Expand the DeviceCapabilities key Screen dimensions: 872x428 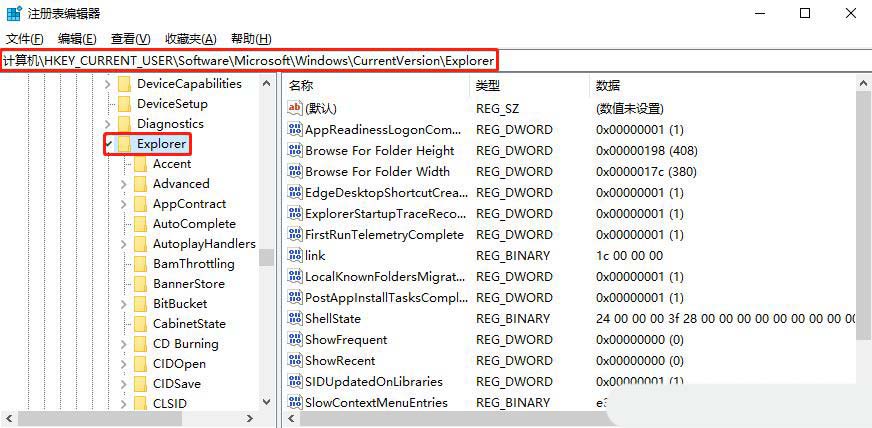(108, 84)
